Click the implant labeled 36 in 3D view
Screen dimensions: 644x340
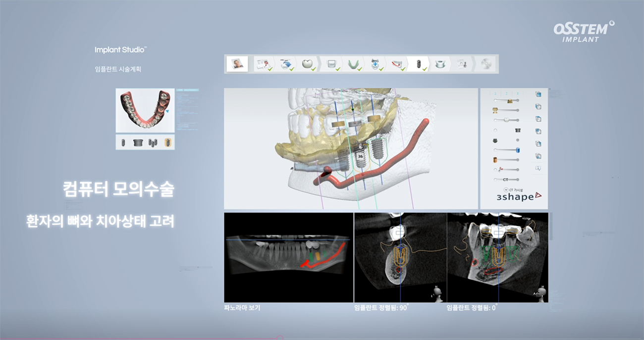pos(361,155)
